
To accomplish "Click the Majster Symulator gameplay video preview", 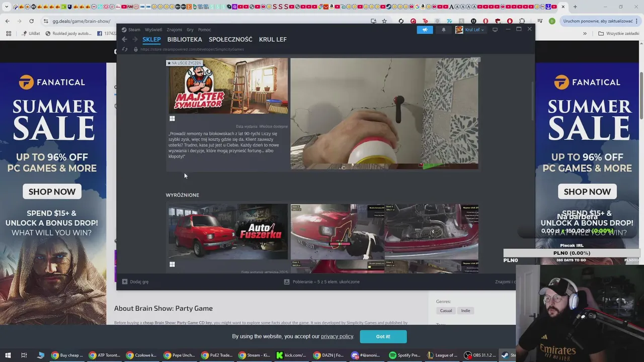I will (384, 114).
